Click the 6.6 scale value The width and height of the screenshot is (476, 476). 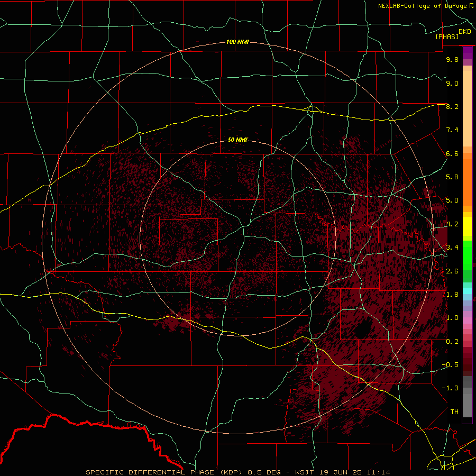pos(452,154)
